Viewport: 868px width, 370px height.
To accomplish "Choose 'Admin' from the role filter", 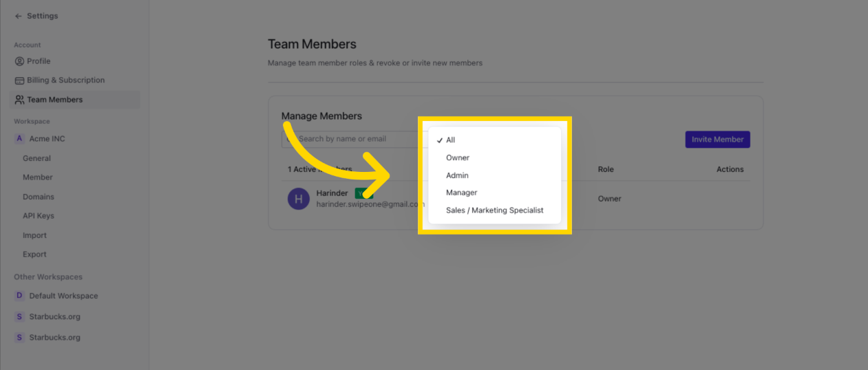I will [x=457, y=175].
